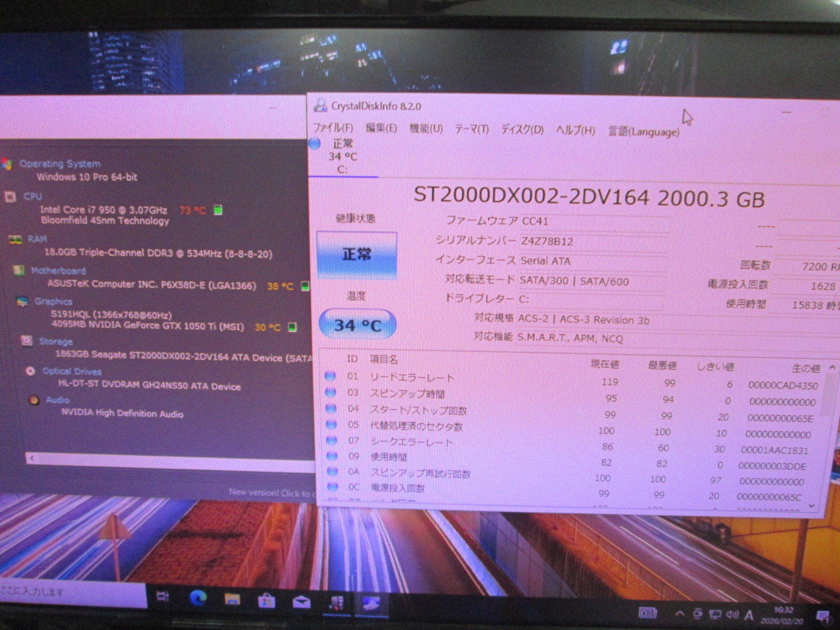This screenshot has height=630, width=840.
Task: Select the C: drive tab showing 34 °C
Action: click(342, 156)
